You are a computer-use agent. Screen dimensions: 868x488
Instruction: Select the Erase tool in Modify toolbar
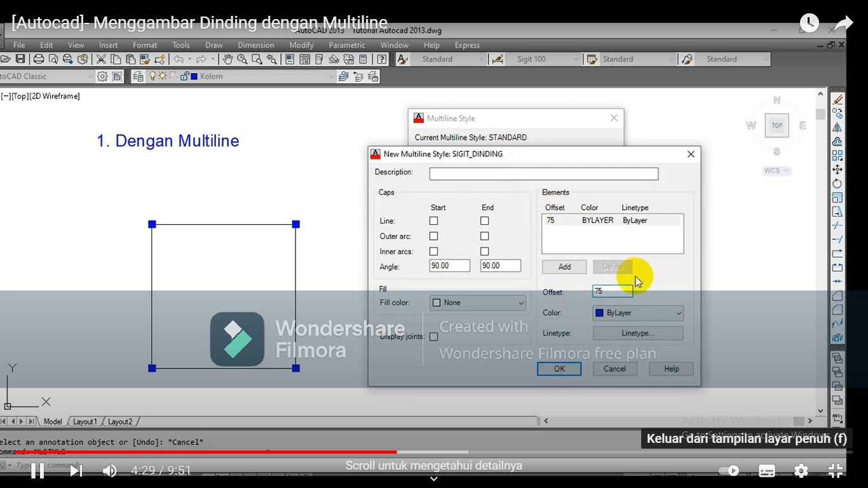(837, 100)
